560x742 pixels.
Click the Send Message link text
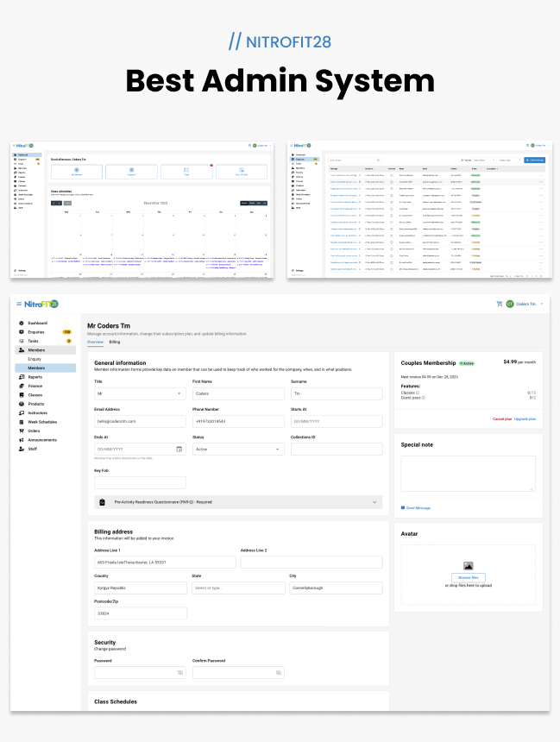[x=418, y=508]
